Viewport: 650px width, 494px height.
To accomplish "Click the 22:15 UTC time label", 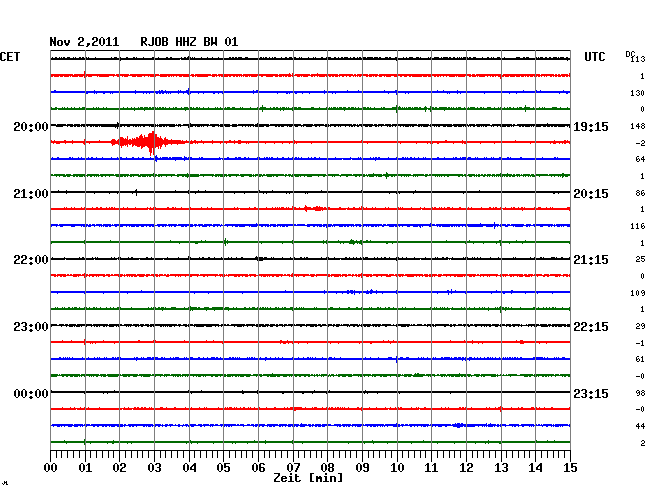I will pyautogui.click(x=591, y=327).
